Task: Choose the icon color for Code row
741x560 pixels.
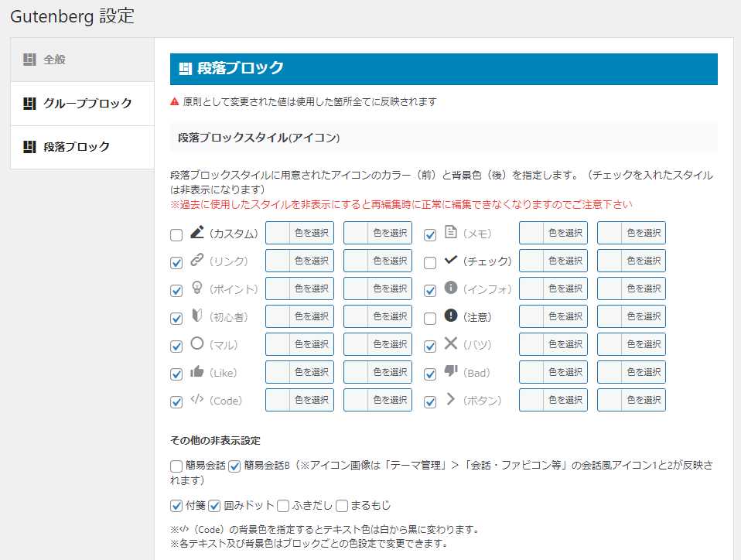Action: (x=299, y=400)
